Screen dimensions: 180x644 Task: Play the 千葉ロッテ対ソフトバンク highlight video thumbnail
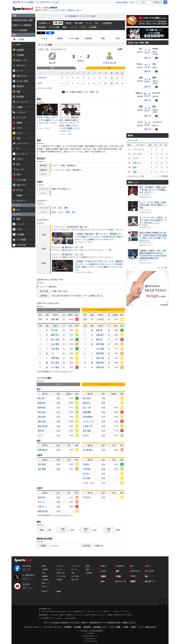click(47, 110)
